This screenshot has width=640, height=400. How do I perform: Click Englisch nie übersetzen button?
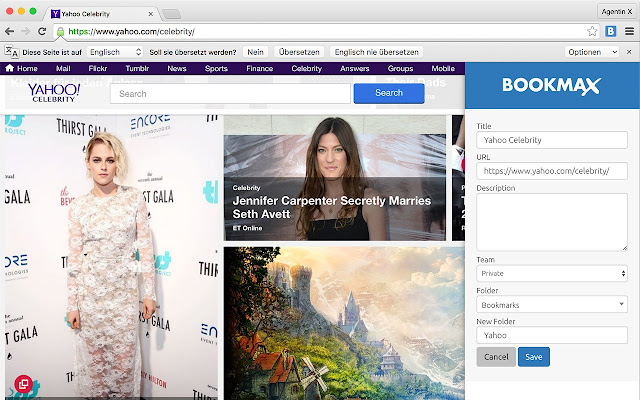pyautogui.click(x=376, y=52)
